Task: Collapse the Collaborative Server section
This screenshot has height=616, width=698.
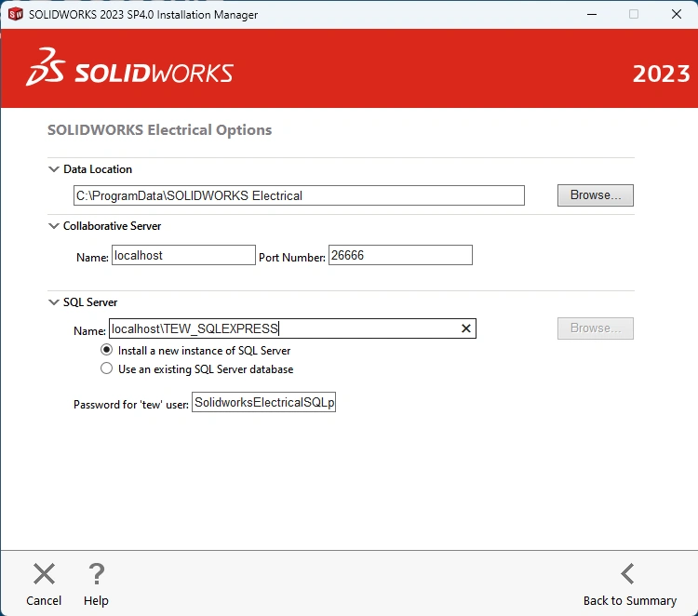Action: click(x=54, y=226)
